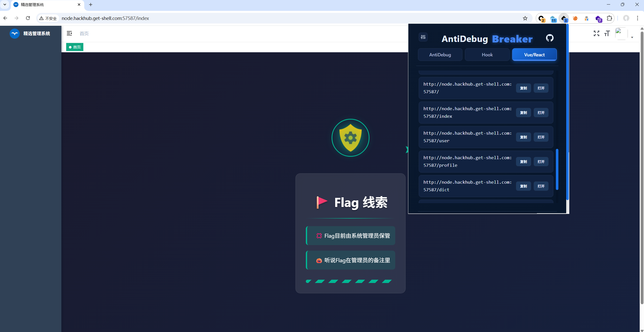
Task: Open the extension with badge 11
Action: coord(553,18)
